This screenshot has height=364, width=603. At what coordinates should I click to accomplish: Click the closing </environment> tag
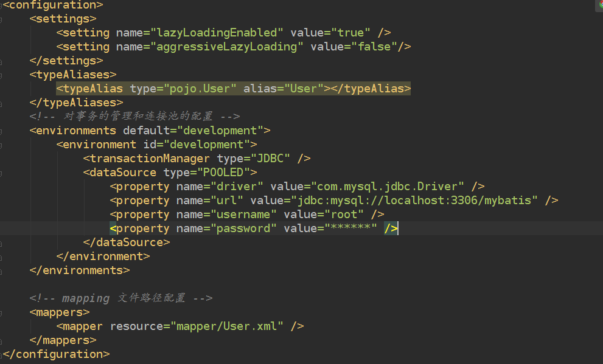(x=103, y=256)
